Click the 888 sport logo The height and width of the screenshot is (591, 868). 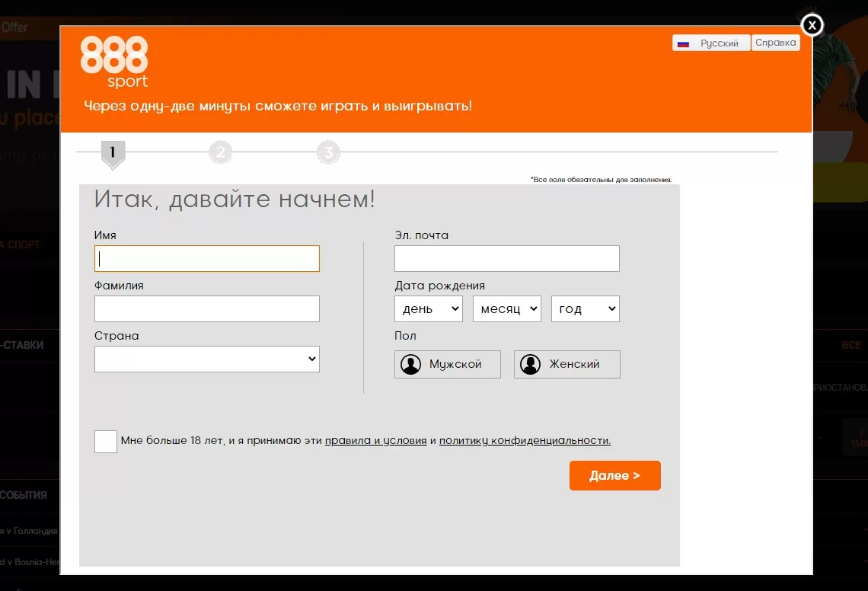coord(114,61)
